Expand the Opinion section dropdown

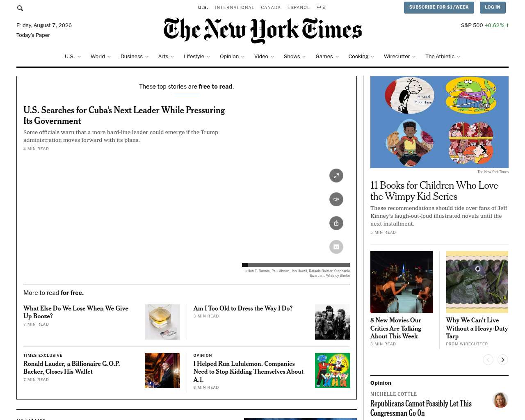(x=232, y=57)
